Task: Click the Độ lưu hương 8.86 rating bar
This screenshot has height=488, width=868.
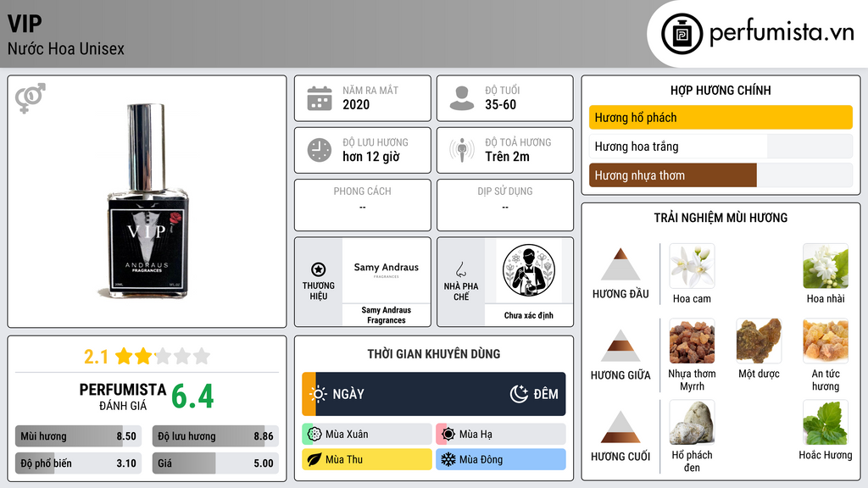Action: point(215,436)
